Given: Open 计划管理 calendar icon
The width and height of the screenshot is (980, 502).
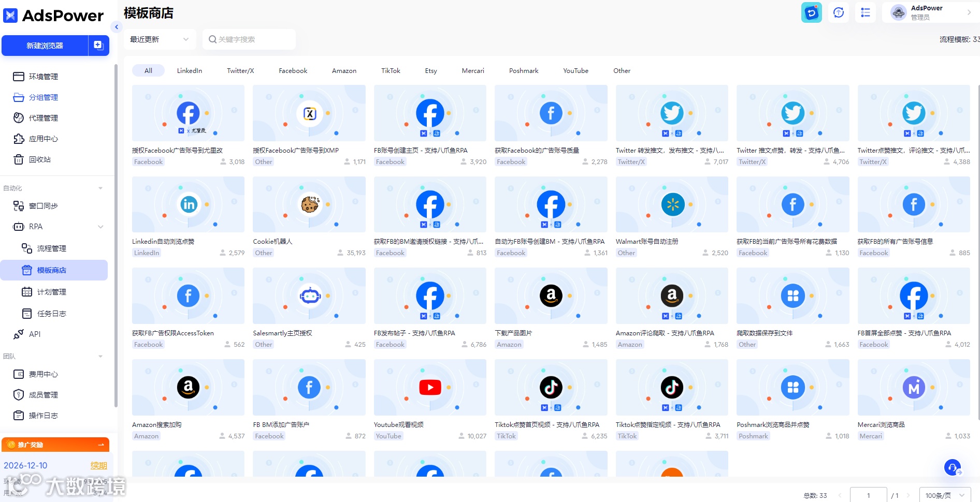Looking at the screenshot, I should [27, 292].
